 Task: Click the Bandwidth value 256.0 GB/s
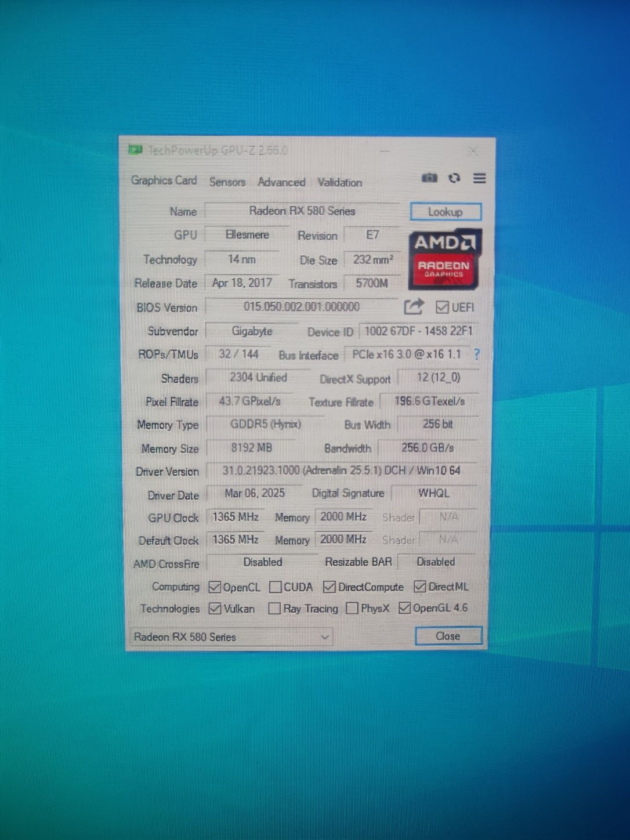pos(428,448)
